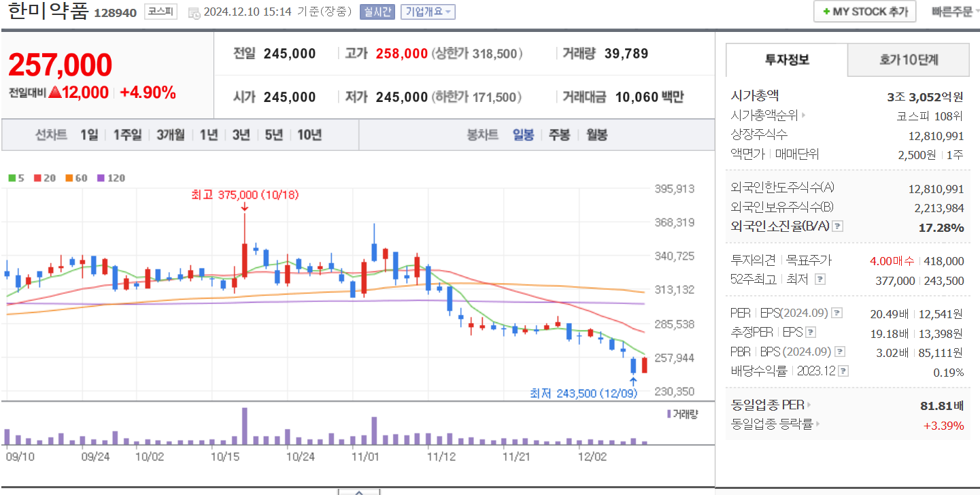Switch chart to 주봉 weekly candles
Screen dimensions: 980x495
click(558, 135)
